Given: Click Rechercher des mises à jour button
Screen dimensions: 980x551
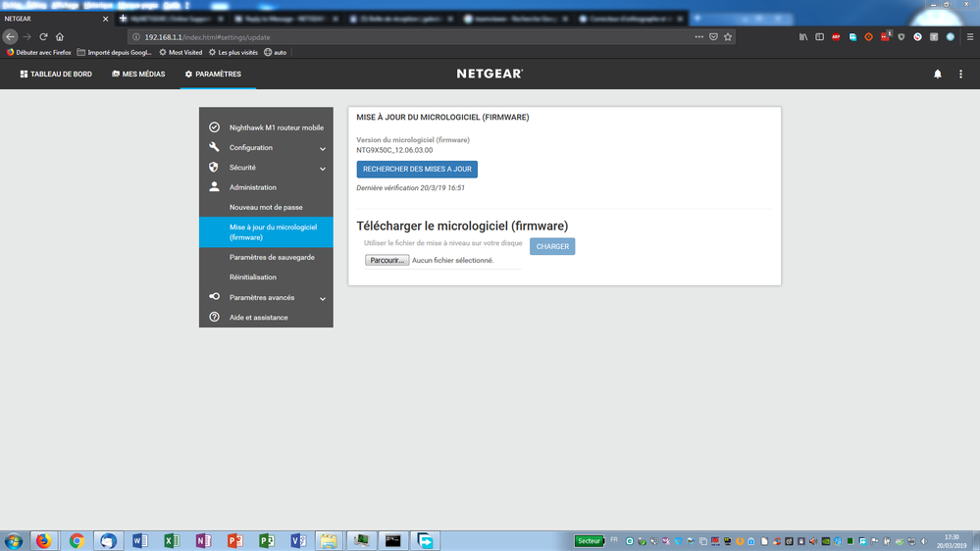Looking at the screenshot, I should [x=417, y=169].
